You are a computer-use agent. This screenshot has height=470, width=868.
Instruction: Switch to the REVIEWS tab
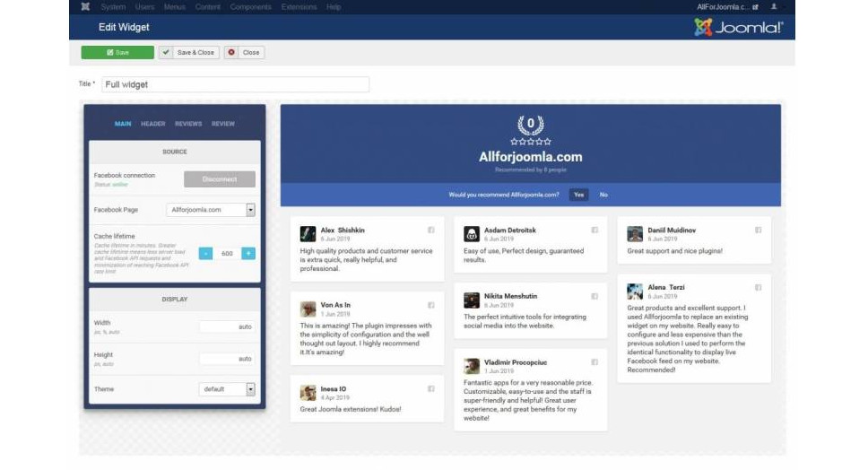(x=188, y=124)
